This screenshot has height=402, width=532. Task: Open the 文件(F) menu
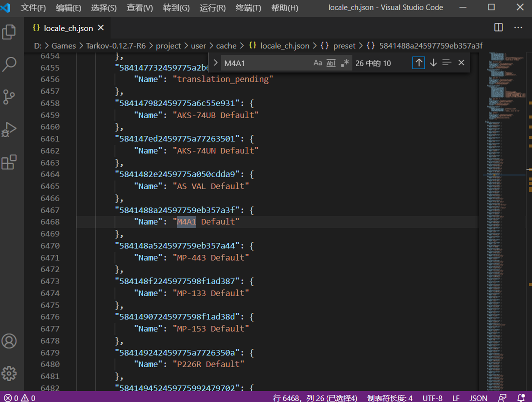point(33,7)
